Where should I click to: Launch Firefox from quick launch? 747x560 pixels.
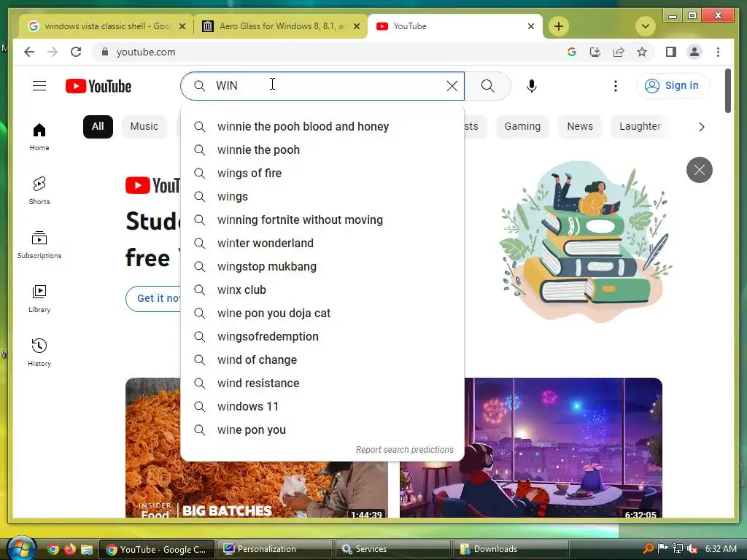pos(69,549)
